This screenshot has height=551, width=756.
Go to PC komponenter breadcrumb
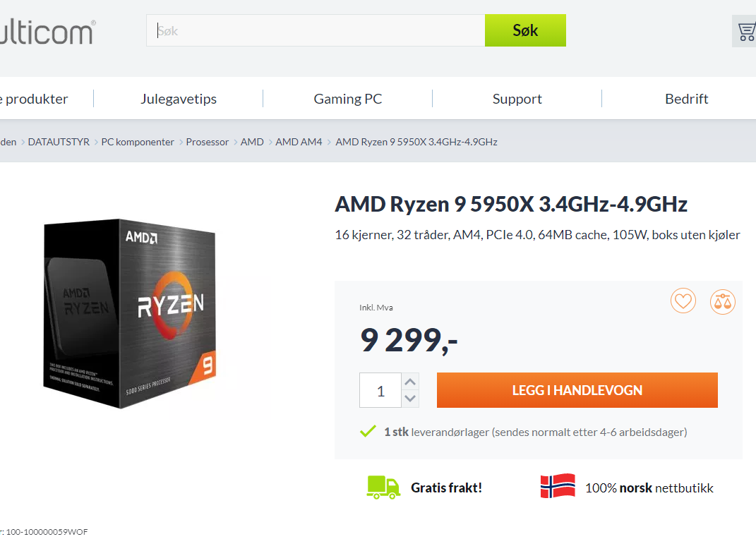point(138,142)
